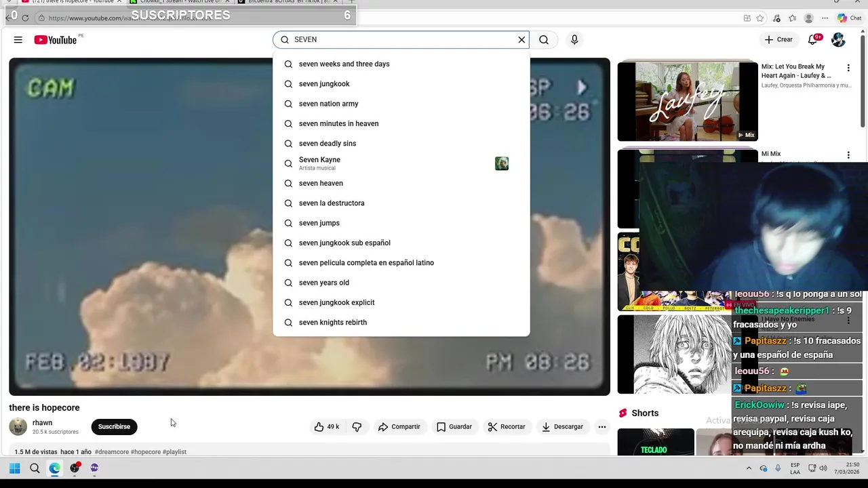Select suggestion seven minutes in heaven
This screenshot has height=488, width=868.
click(401, 123)
